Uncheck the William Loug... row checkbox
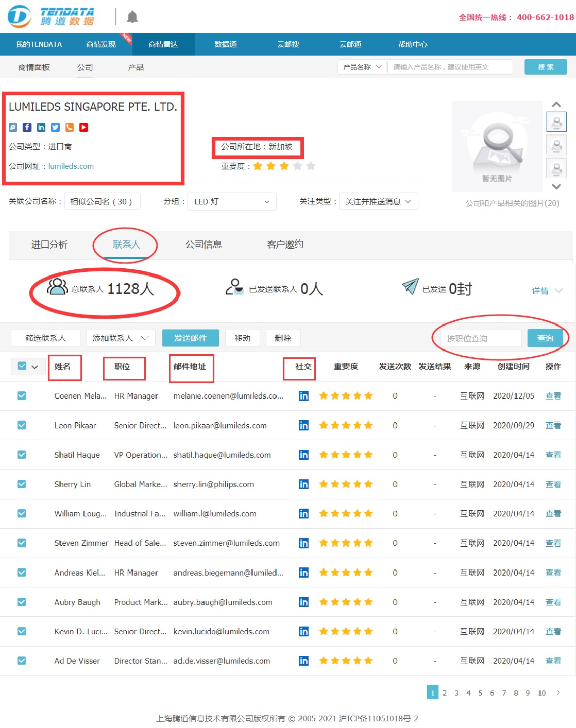 [x=22, y=513]
